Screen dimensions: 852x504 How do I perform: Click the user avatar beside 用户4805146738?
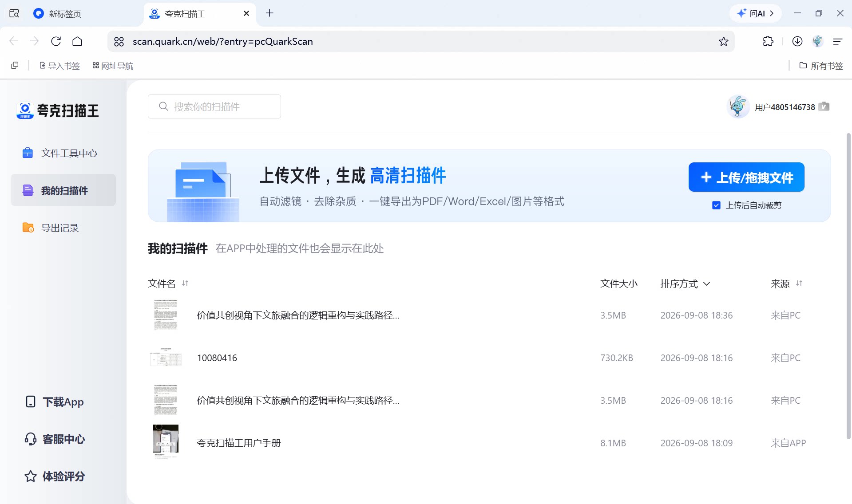click(738, 106)
